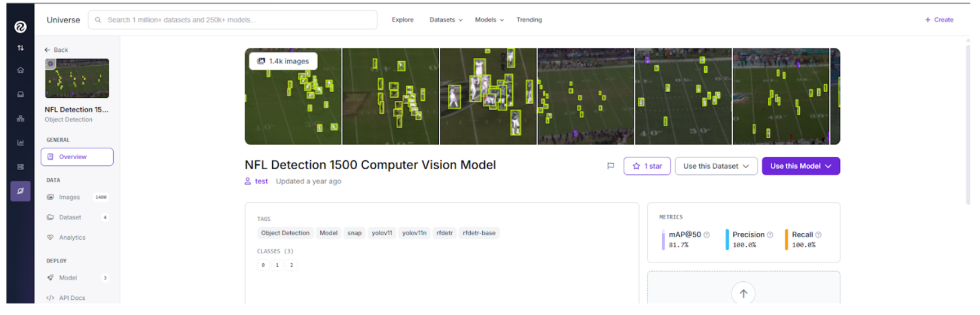Click the user icon beside test
Image resolution: width=980 pixels, height=315 pixels.
click(248, 181)
